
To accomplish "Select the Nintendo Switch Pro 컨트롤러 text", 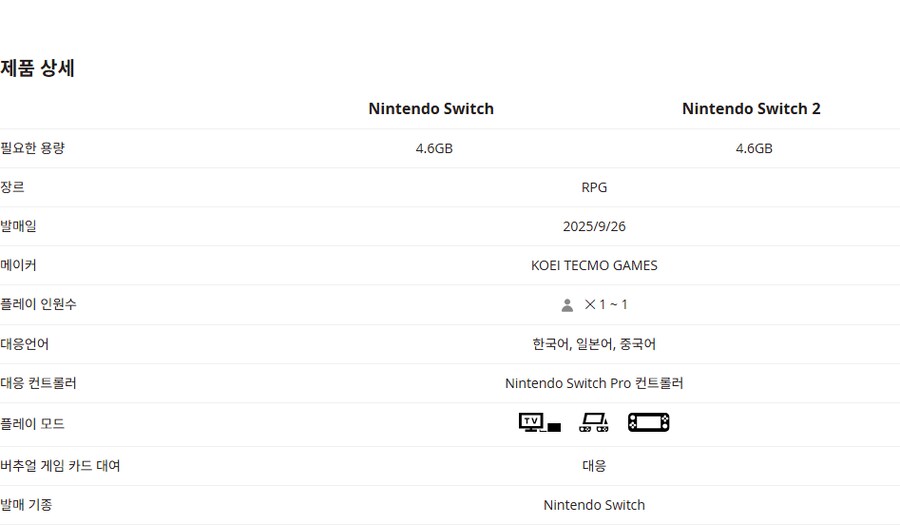I will [x=594, y=383].
